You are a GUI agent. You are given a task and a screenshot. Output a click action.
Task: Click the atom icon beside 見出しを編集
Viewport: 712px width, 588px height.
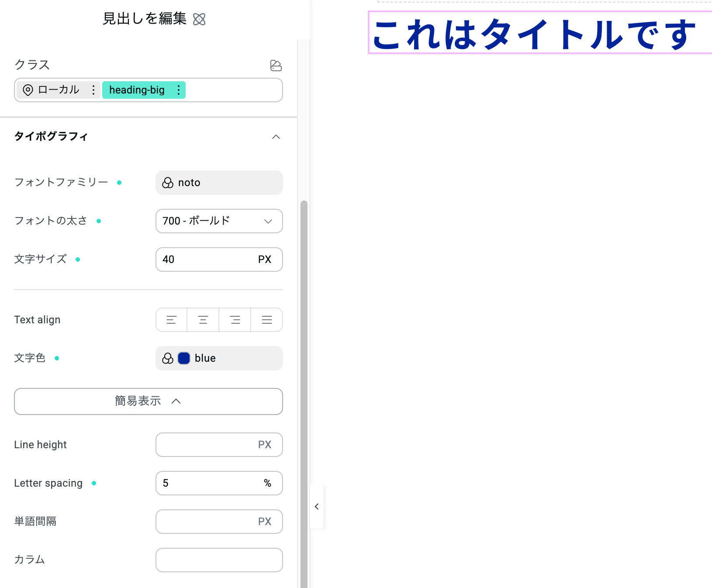click(199, 19)
